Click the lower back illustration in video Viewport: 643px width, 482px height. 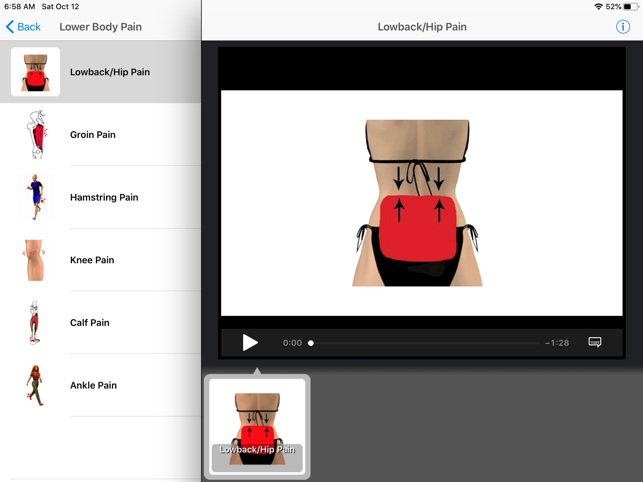click(x=417, y=203)
